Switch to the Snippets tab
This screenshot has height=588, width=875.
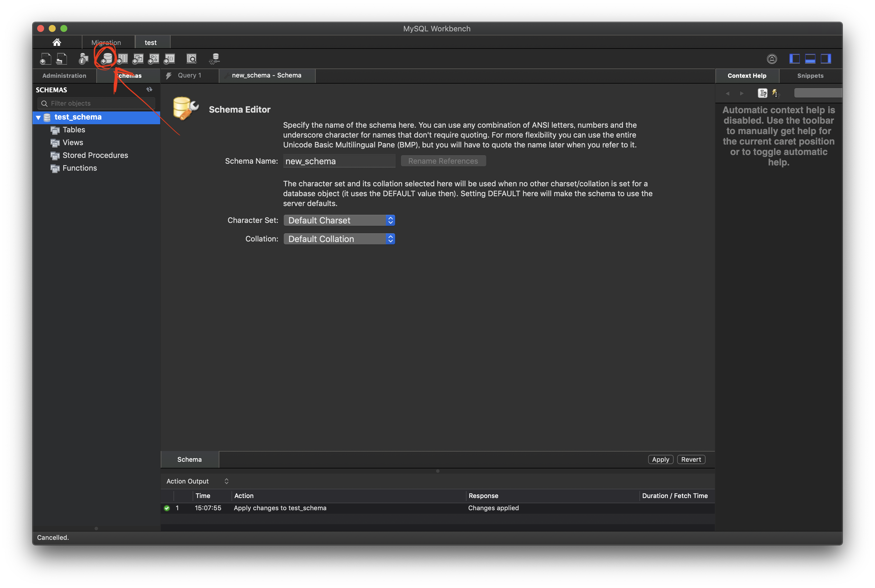pyautogui.click(x=810, y=76)
